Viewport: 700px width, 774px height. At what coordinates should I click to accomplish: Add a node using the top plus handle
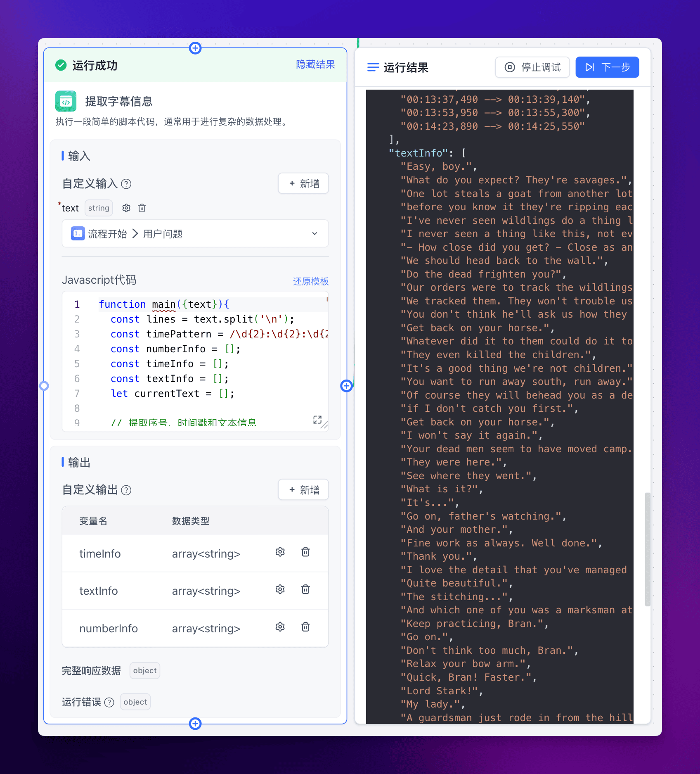[195, 48]
